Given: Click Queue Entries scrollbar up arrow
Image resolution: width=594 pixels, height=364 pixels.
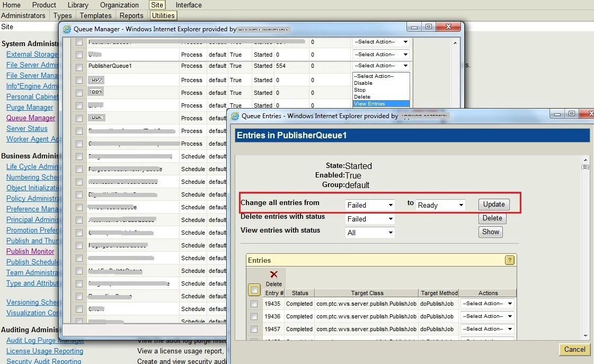Looking at the screenshot, I should [x=586, y=160].
